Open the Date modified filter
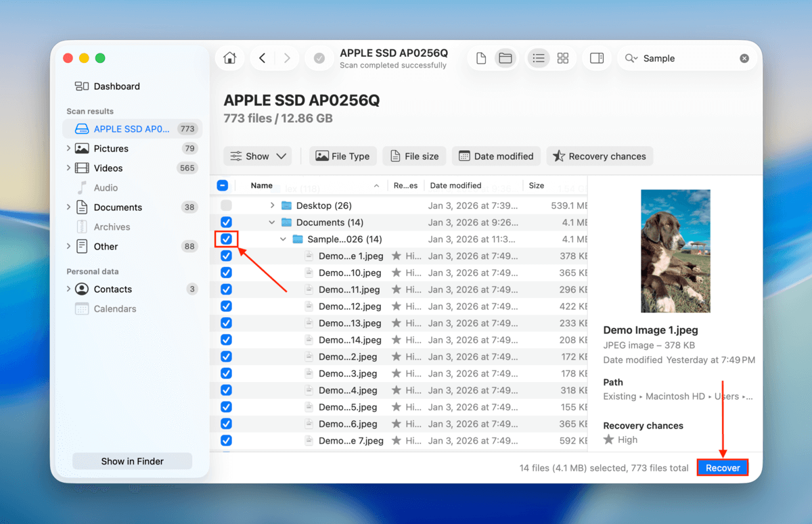Screen dimensions: 812x524 (x=496, y=156)
